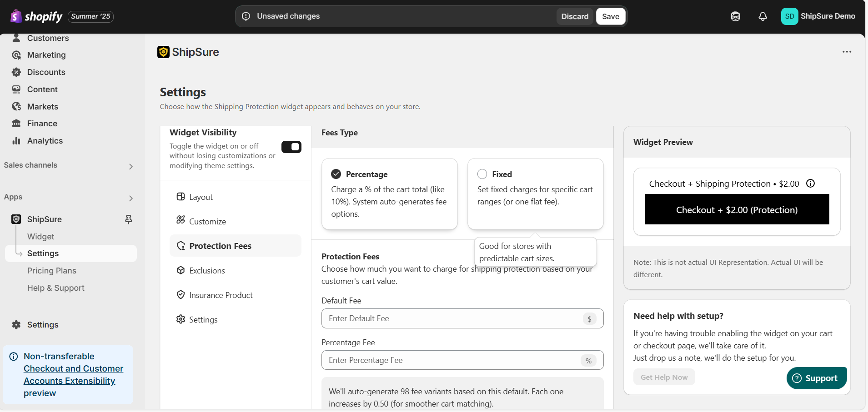The height and width of the screenshot is (412, 868).
Task: Open the Sidekick assistant face icon
Action: tap(735, 16)
